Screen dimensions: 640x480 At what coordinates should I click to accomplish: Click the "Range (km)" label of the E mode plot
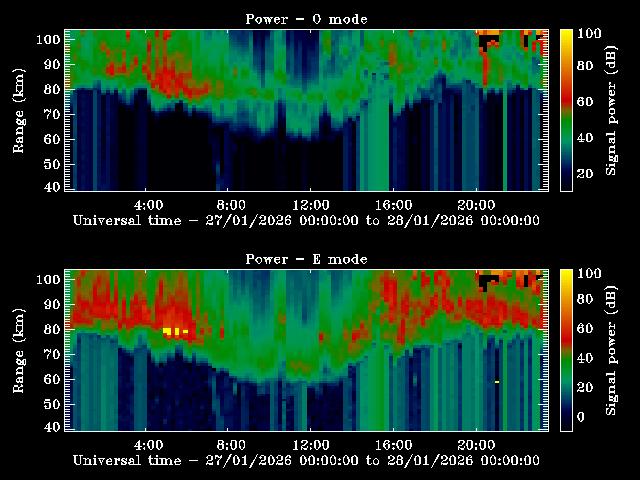tap(19, 350)
